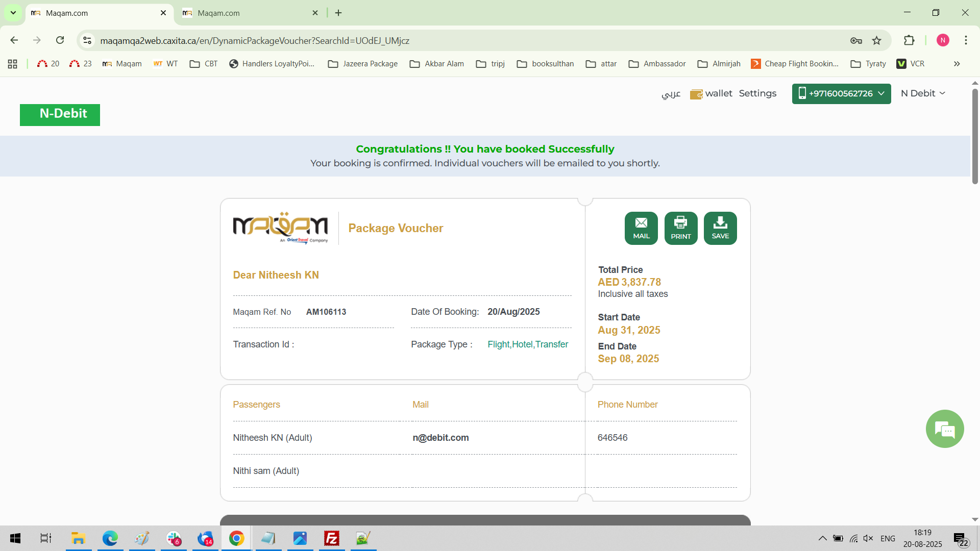Click the Settings link in header

(x=757, y=93)
